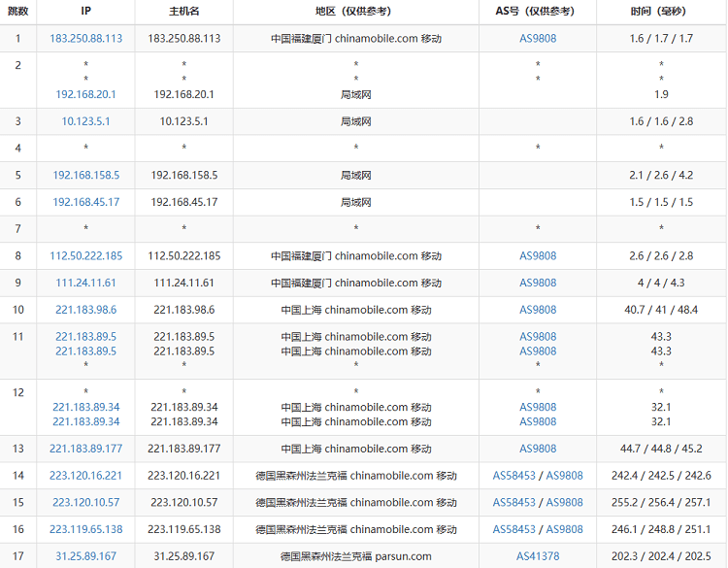Open IP link 31.25.89.167
The image size is (728, 568).
click(x=85, y=556)
